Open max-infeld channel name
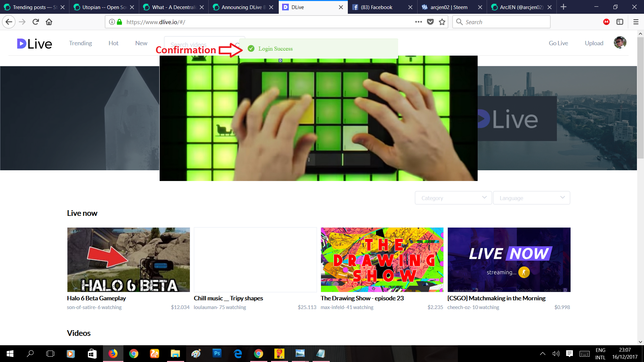This screenshot has height=362, width=644. (332, 307)
